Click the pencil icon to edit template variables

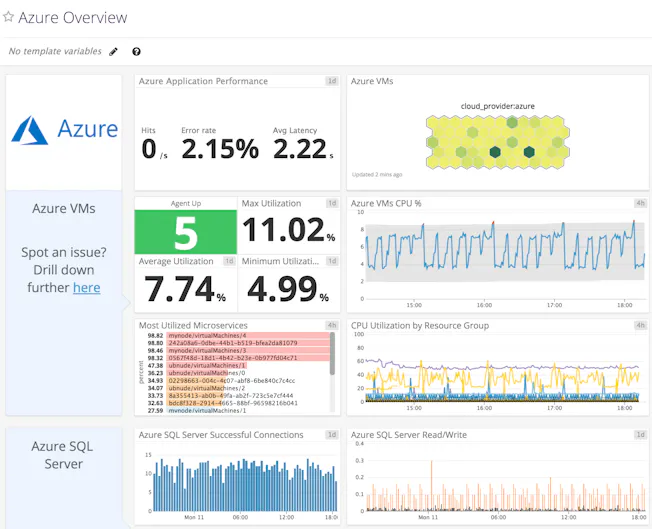(113, 52)
